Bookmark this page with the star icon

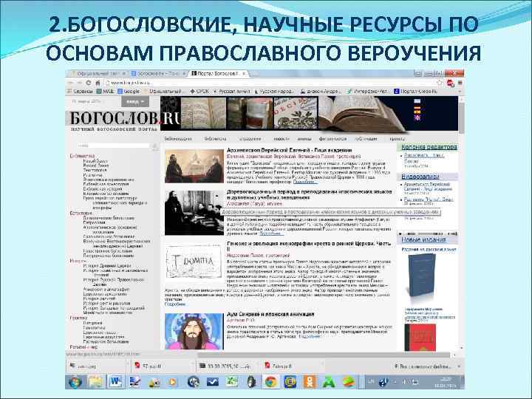click(x=440, y=83)
